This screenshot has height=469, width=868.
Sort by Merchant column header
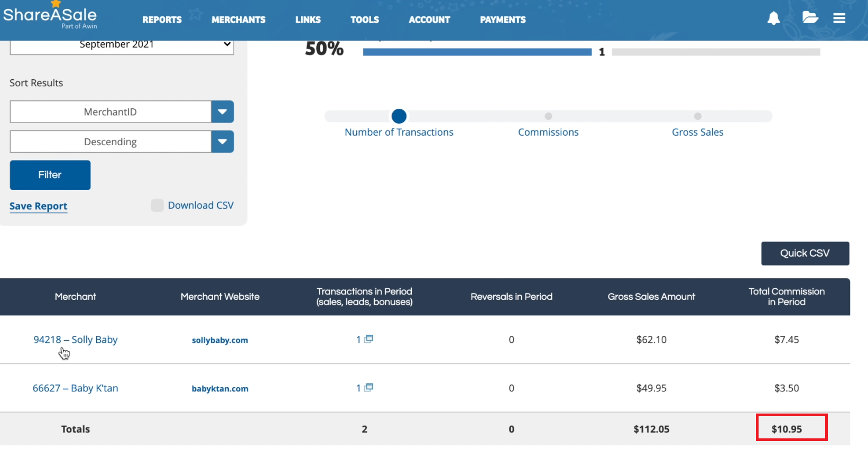click(76, 297)
